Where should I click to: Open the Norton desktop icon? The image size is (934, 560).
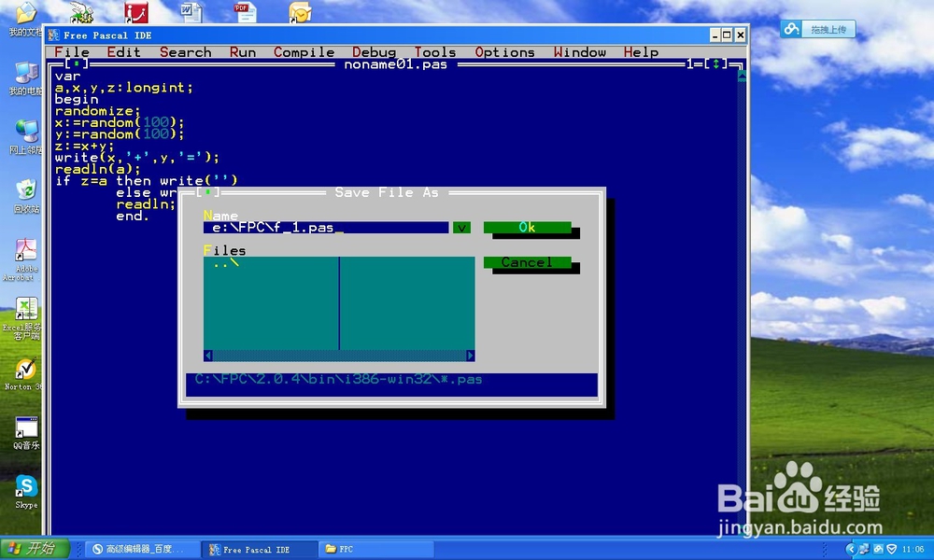25,374
